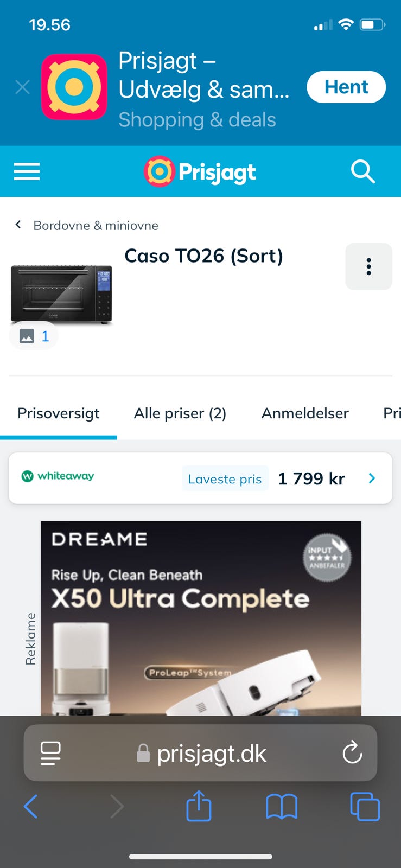Open the Safari bookmarks icon
This screenshot has height=868, width=401.
pos(282,806)
